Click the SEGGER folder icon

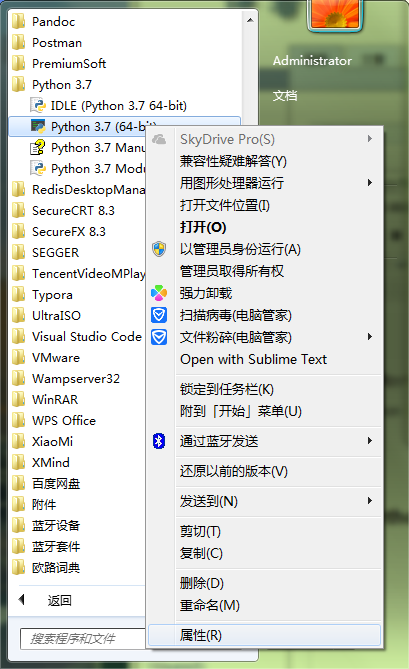click(18, 252)
